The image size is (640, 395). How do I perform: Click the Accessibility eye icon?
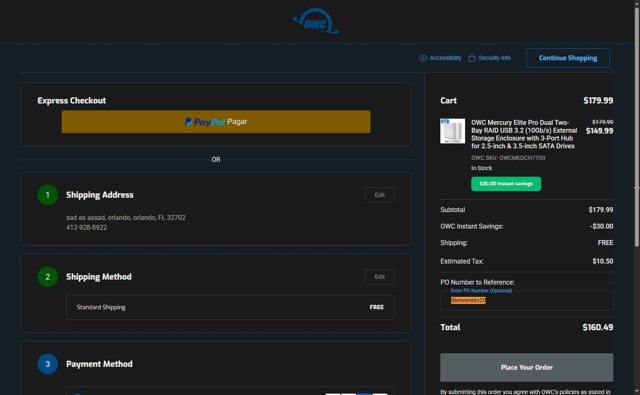point(423,58)
